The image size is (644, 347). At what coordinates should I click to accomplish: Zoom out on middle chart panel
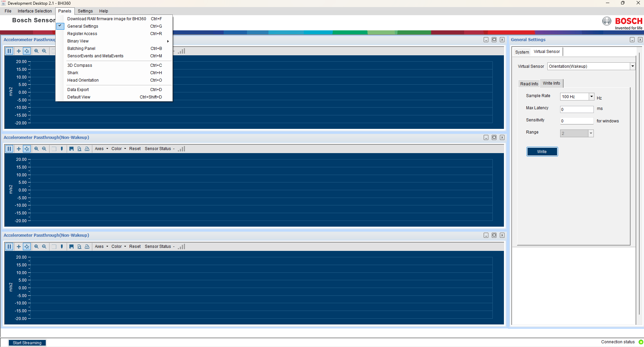tap(44, 149)
